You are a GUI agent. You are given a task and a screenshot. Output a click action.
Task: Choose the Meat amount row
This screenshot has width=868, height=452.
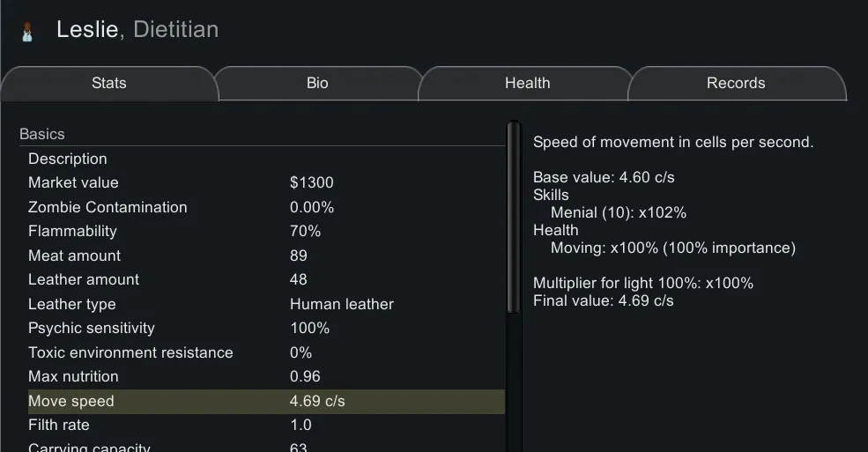pyautogui.click(x=264, y=256)
